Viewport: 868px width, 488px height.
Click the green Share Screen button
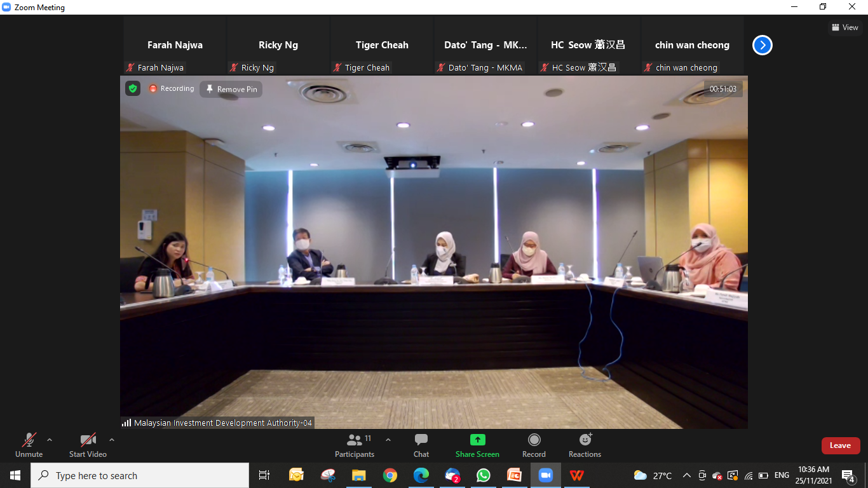coord(477,445)
